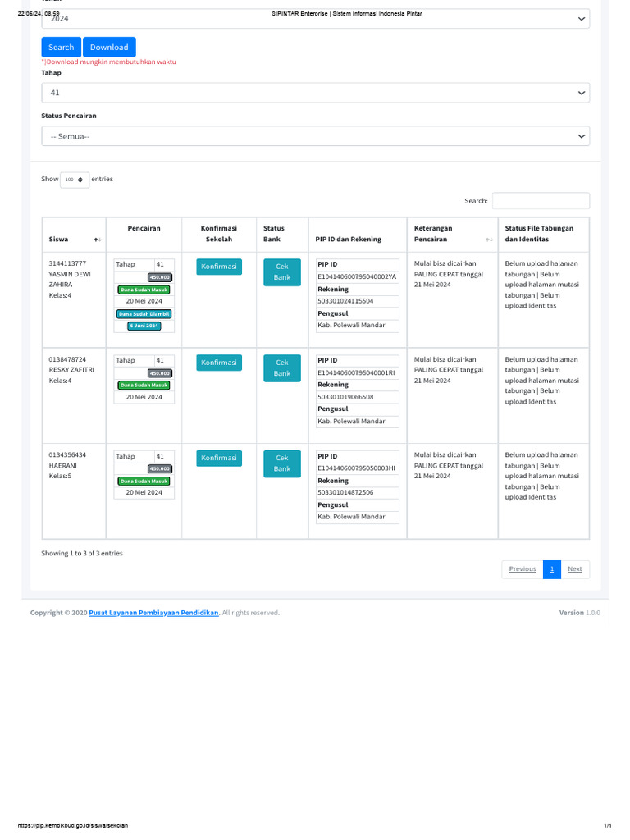Click Konfirmasi for Yasmin Dewi Zahira
The height and width of the screenshot is (840, 630).
(219, 267)
